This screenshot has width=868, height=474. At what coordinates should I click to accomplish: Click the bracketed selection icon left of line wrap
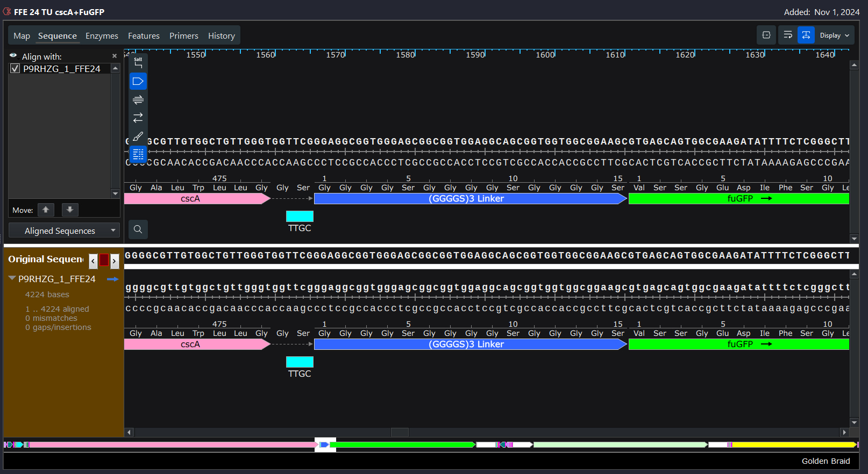(766, 35)
